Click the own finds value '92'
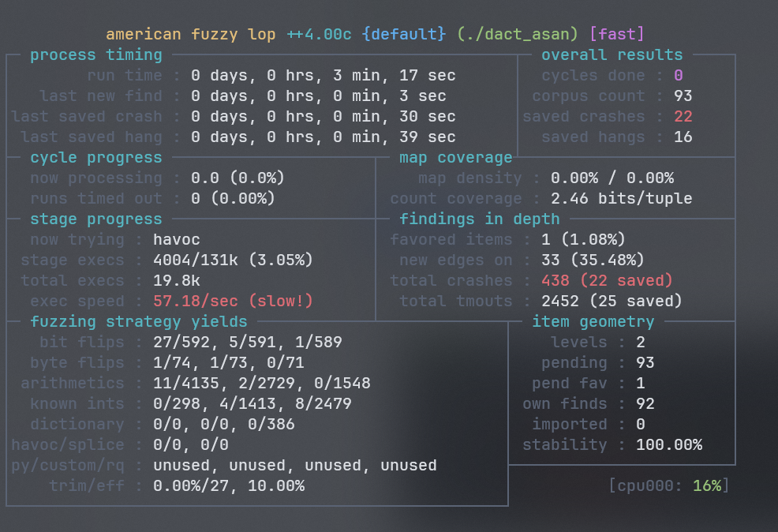The height and width of the screenshot is (532, 778). point(645,404)
